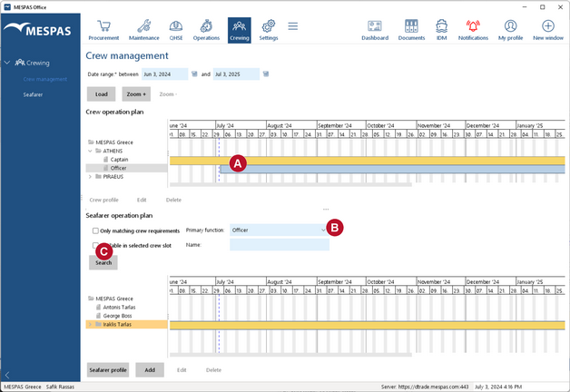
Task: Expand the Iraklis Tarlas seafarer node
Action: tap(90, 324)
